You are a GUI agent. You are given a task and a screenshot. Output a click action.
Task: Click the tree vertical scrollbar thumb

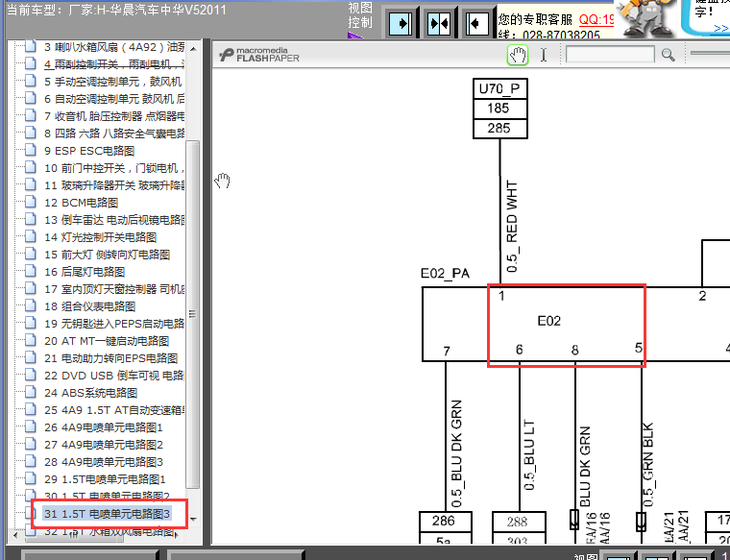pyautogui.click(x=192, y=315)
